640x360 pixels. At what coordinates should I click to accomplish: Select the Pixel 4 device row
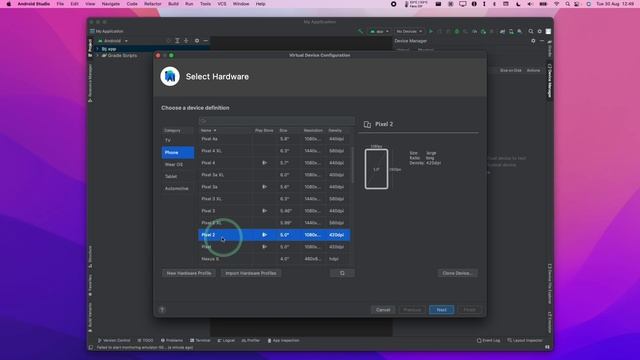click(274, 163)
